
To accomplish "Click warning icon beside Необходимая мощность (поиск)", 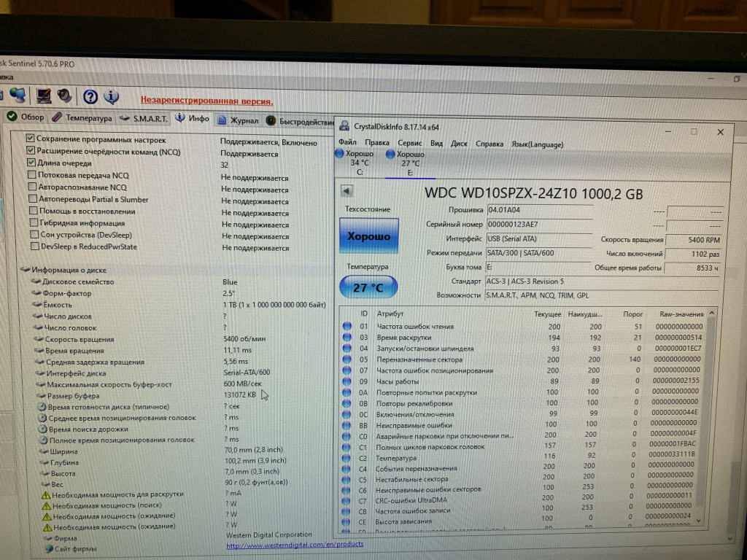I will [x=46, y=506].
